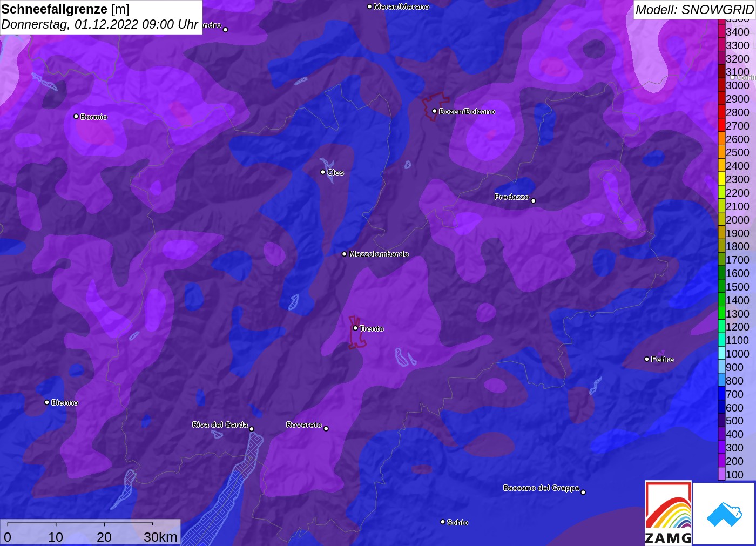This screenshot has width=756, height=546.
Task: Click the Bienno location dot
Action: pyautogui.click(x=47, y=402)
